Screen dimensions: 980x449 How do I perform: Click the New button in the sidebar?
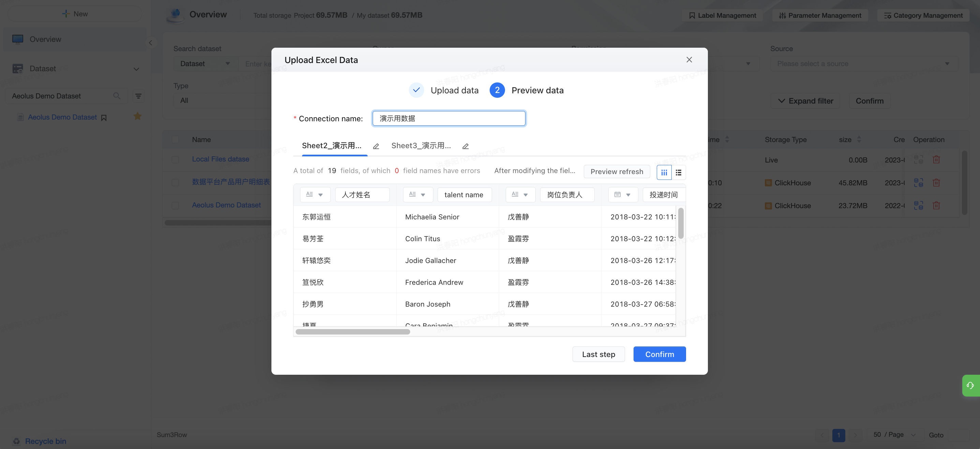coord(75,14)
